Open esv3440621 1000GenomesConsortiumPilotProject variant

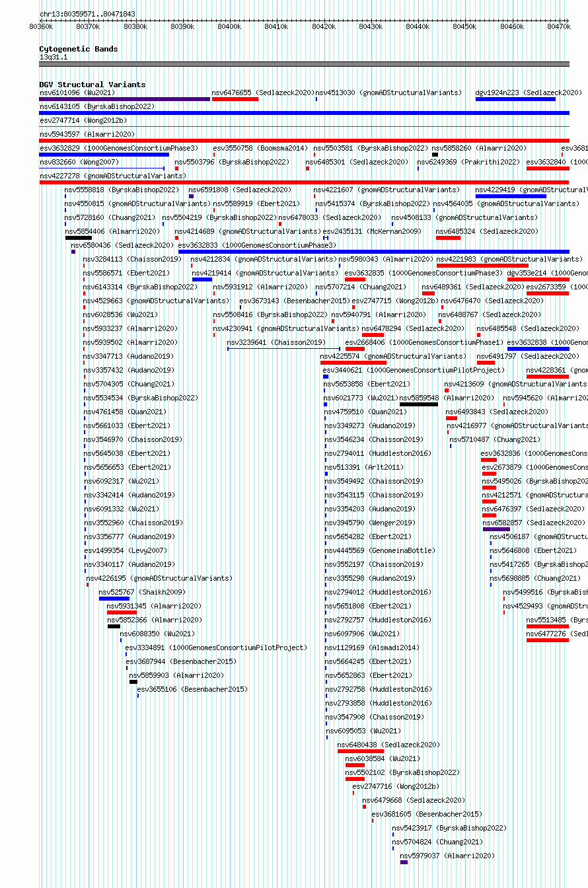(414, 370)
